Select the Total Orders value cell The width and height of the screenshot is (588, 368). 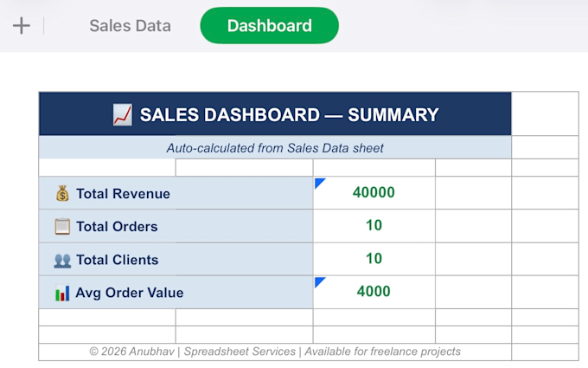coord(374,226)
